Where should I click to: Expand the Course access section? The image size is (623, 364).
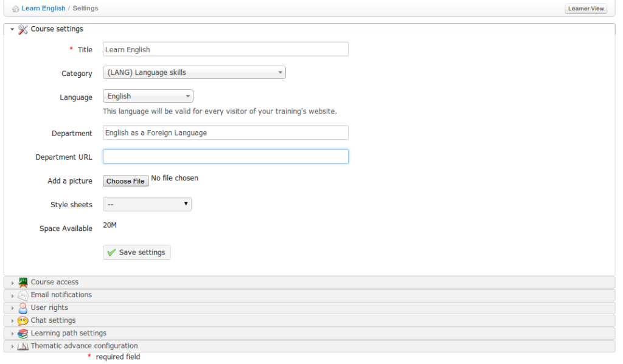pos(54,282)
